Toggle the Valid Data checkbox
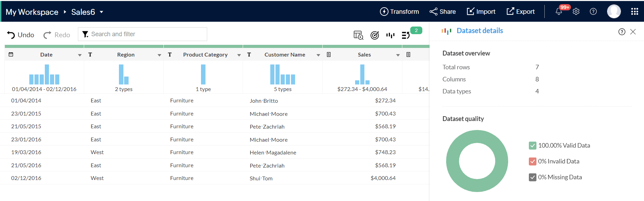644x201 pixels. pyautogui.click(x=532, y=145)
